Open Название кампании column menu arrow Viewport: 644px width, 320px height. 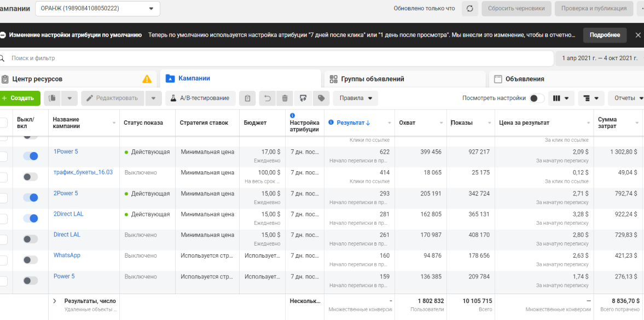pos(114,123)
